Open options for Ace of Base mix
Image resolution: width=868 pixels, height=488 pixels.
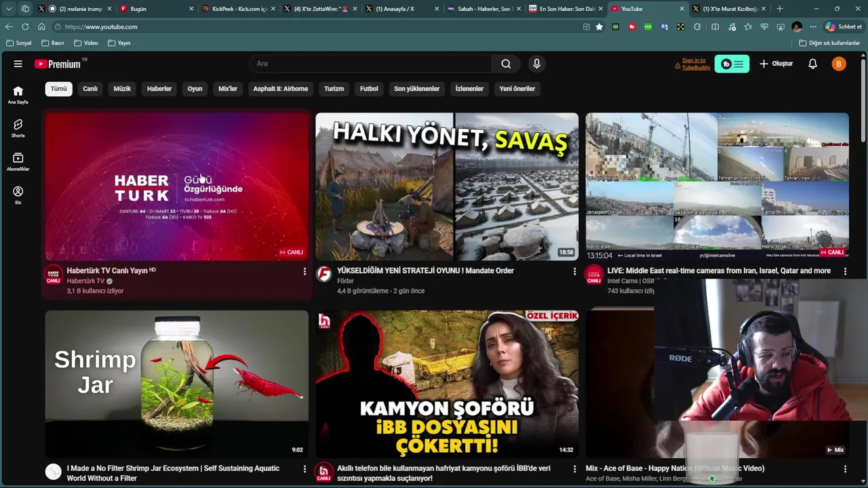point(845,469)
